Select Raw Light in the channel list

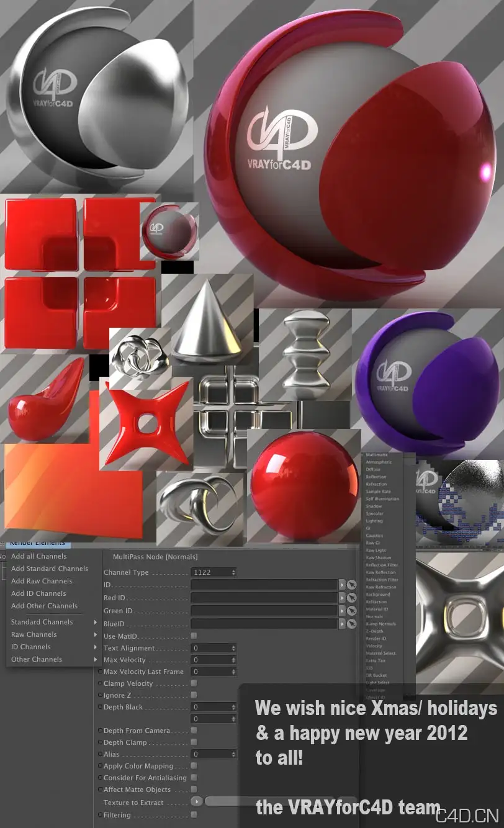click(376, 551)
